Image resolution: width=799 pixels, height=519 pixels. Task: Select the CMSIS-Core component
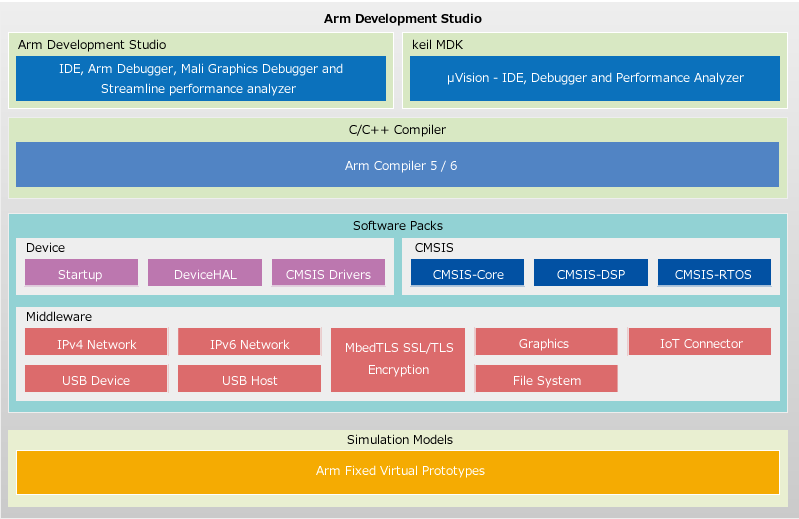467,274
